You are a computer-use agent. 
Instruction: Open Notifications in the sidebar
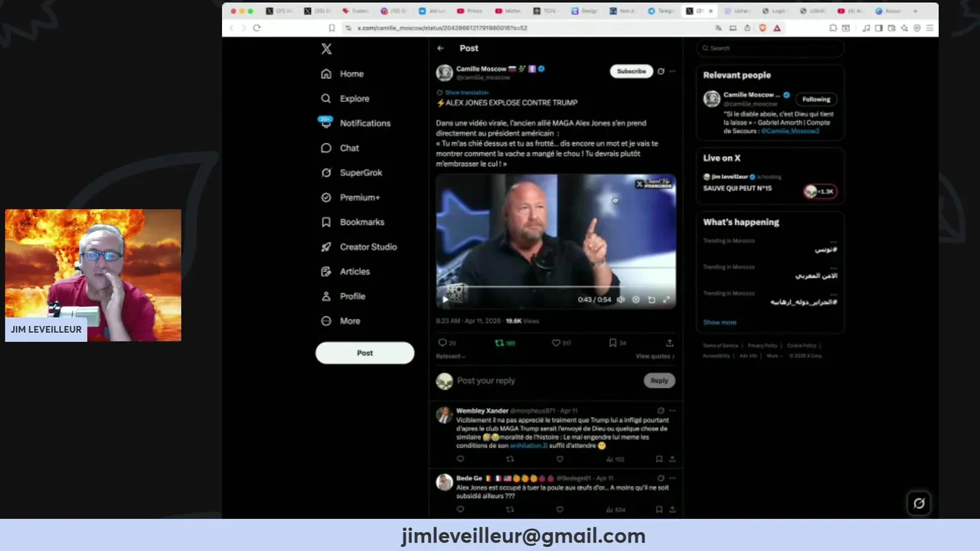(355, 123)
